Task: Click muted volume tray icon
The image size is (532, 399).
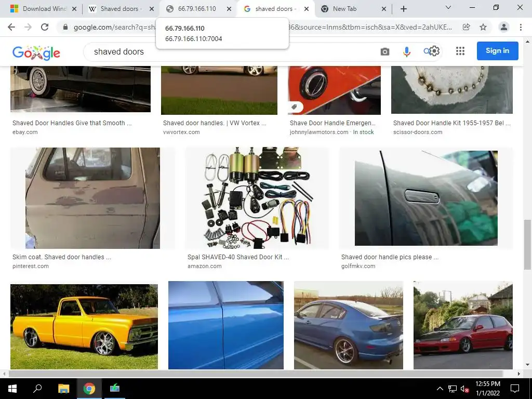Action: tap(464, 389)
